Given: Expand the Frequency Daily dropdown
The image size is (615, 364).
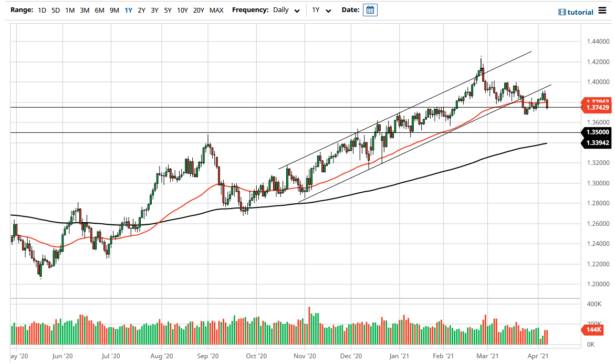Looking at the screenshot, I should tap(287, 10).
